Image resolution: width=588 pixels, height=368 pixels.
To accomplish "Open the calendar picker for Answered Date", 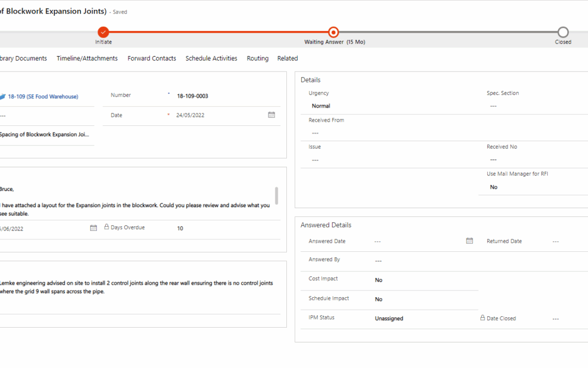I will 469,240.
